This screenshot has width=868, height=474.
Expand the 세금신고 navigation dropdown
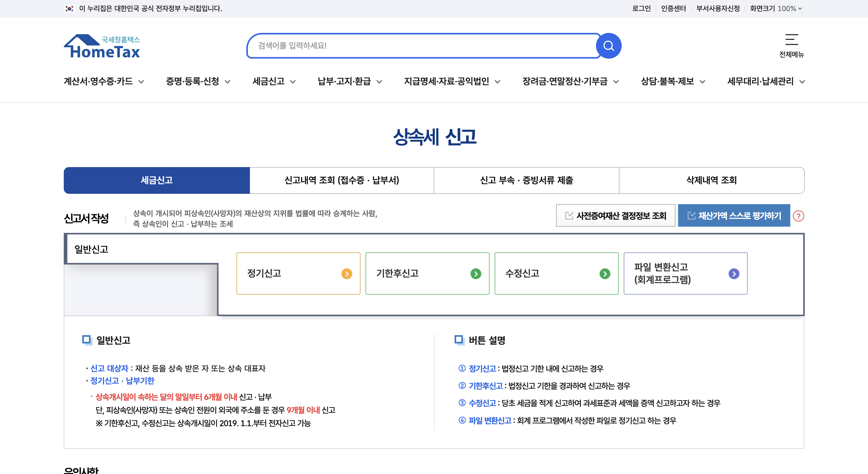(x=274, y=81)
